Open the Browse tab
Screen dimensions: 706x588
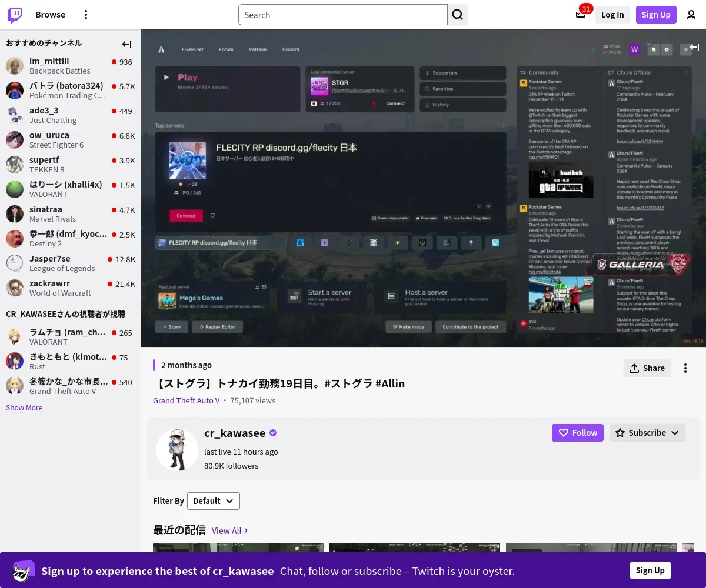click(x=50, y=15)
